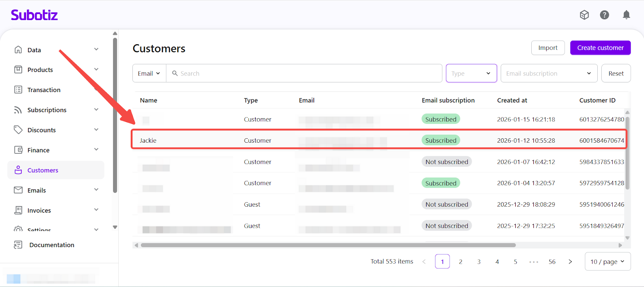644x287 pixels.
Task: Click the Documentation icon in sidebar
Action: click(18, 245)
